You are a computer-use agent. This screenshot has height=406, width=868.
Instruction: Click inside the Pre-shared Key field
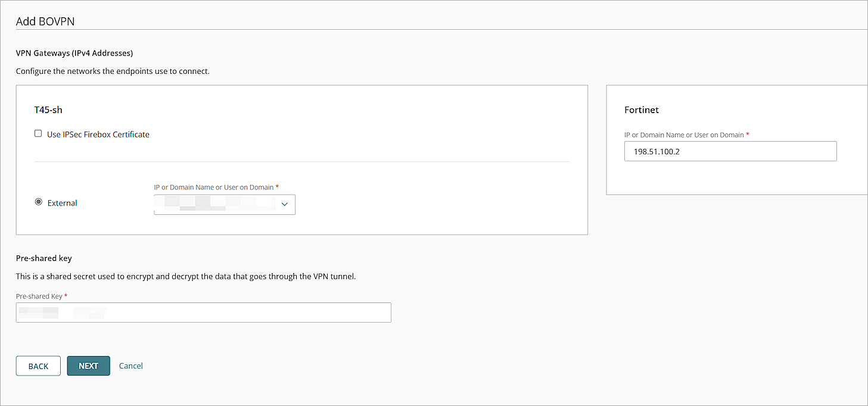(x=203, y=313)
